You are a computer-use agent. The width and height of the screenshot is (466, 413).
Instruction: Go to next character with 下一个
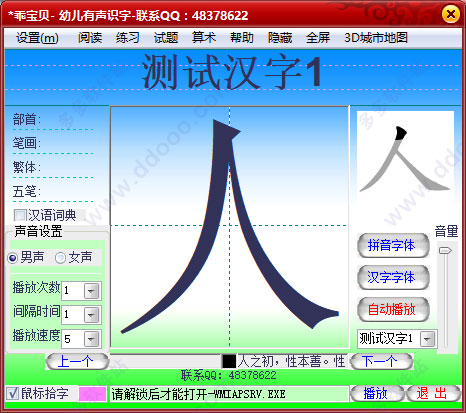[x=382, y=361]
